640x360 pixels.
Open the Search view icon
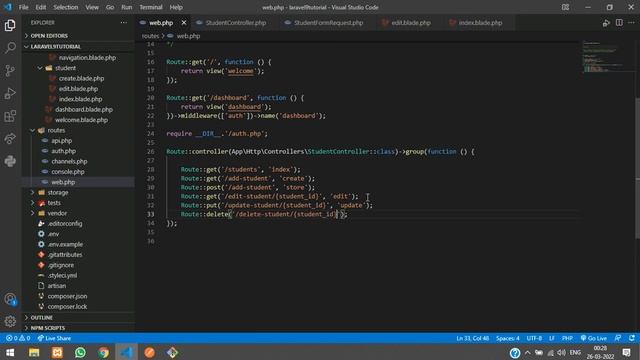(x=10, y=48)
